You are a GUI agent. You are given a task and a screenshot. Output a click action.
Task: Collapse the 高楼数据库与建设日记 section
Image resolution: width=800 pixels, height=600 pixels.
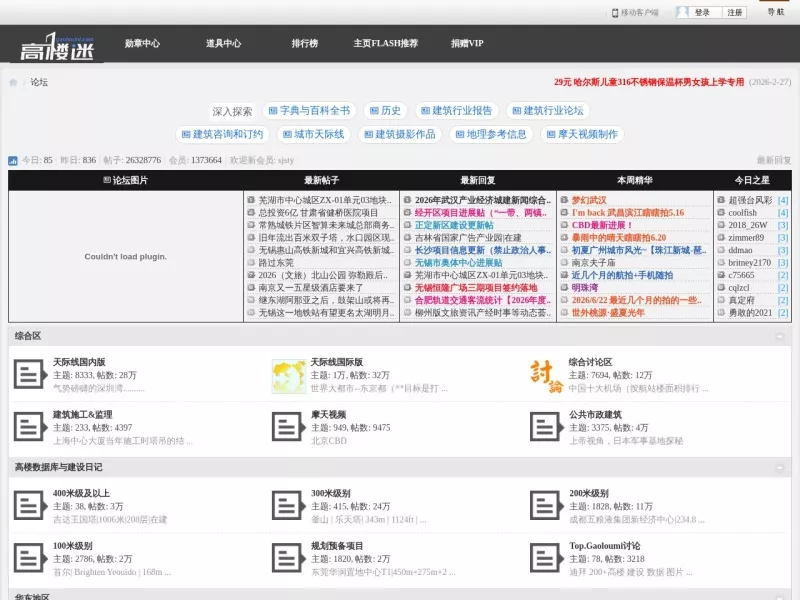780,467
